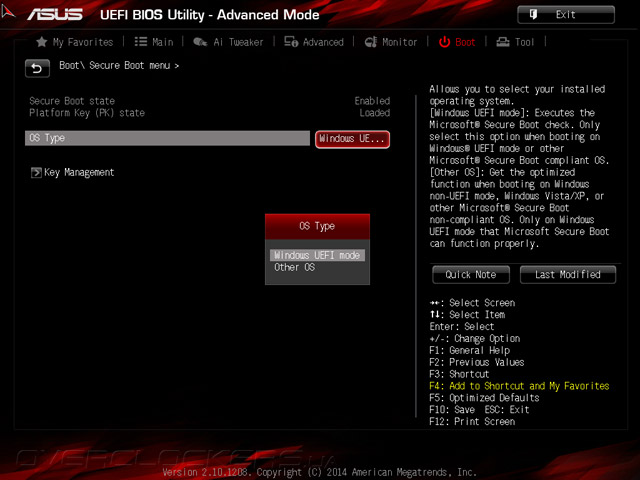Click the OS Type popup title
This screenshot has height=480, width=640.
(x=317, y=226)
